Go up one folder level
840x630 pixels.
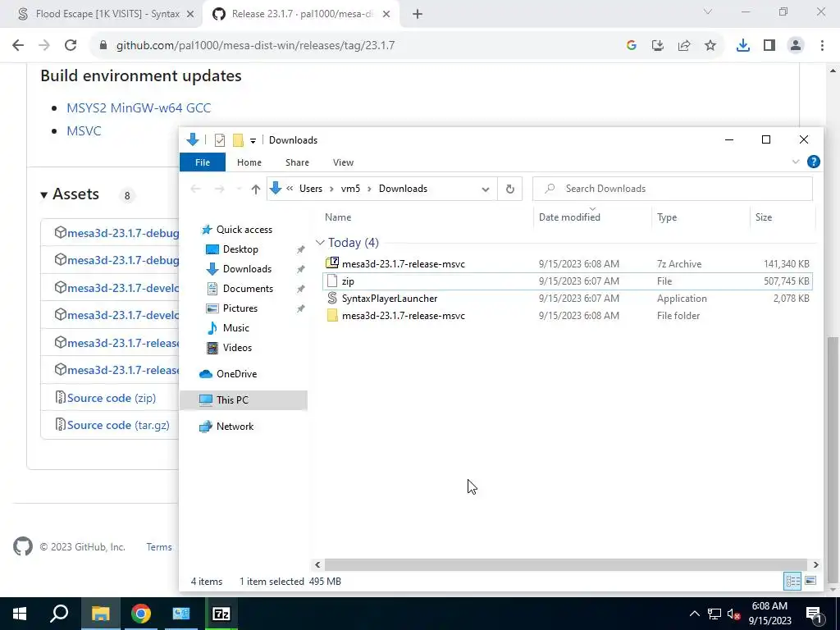(x=256, y=189)
